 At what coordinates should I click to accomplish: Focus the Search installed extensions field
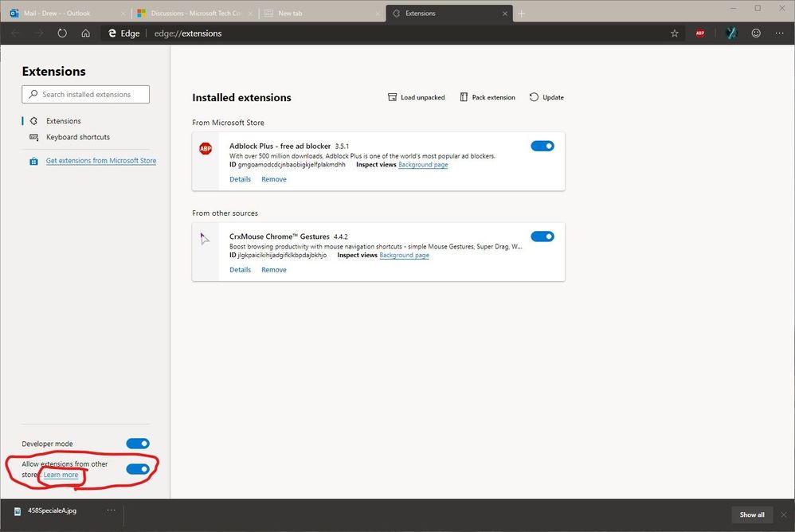(86, 95)
